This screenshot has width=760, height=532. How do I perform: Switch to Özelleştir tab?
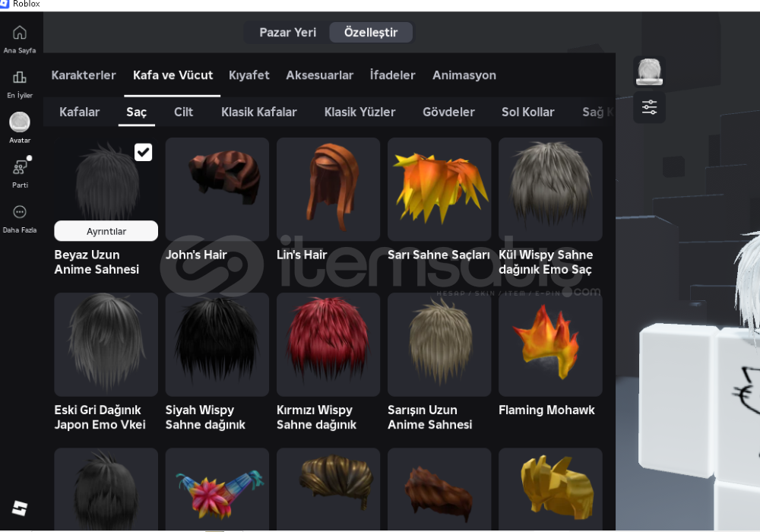(x=371, y=33)
